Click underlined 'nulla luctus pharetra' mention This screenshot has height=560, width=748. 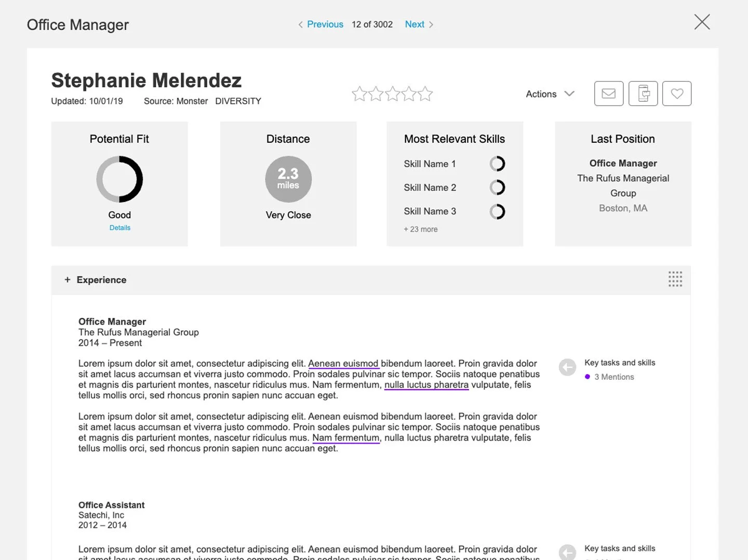(426, 385)
